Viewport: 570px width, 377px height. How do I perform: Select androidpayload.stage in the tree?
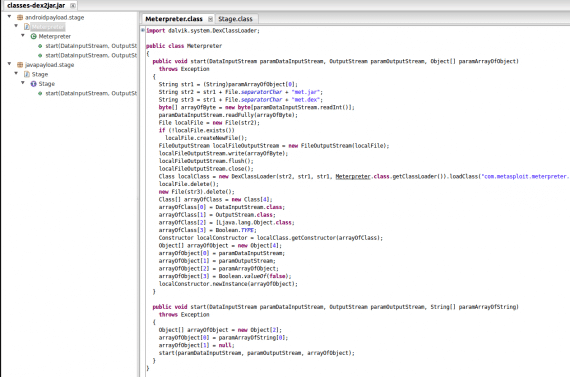(x=55, y=17)
